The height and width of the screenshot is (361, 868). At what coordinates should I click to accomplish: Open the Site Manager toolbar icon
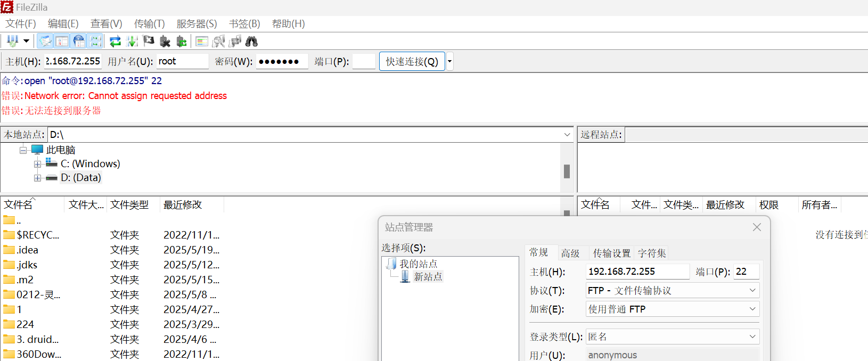12,41
